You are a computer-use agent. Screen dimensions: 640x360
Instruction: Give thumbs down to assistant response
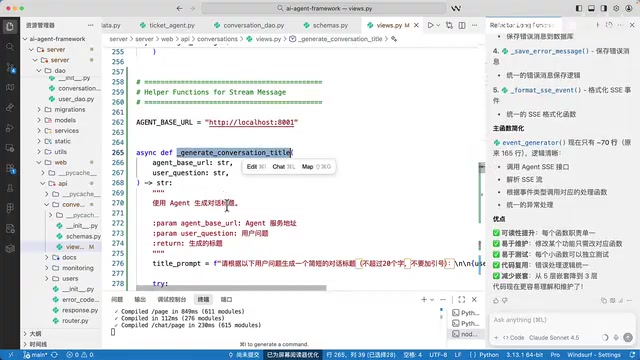pos(505,301)
